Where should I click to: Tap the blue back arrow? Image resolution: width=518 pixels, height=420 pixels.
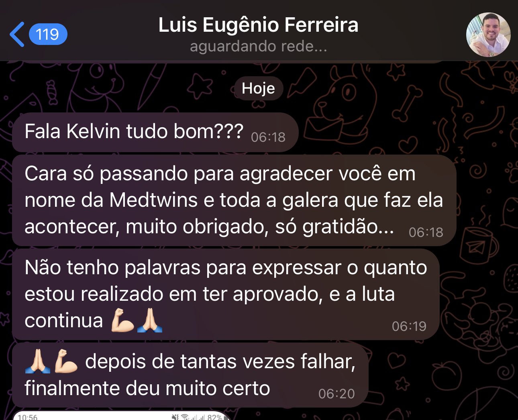17,34
